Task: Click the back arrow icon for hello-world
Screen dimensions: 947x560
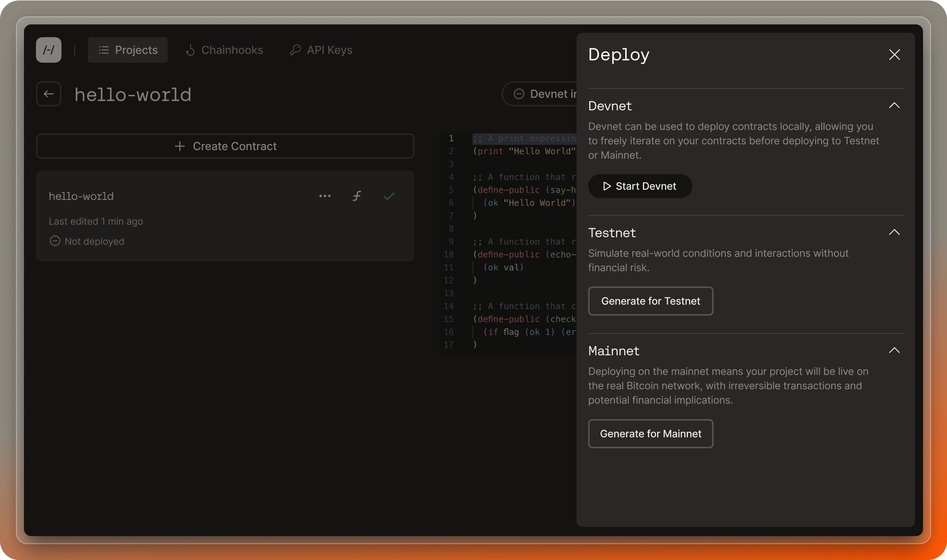Action: (x=50, y=94)
